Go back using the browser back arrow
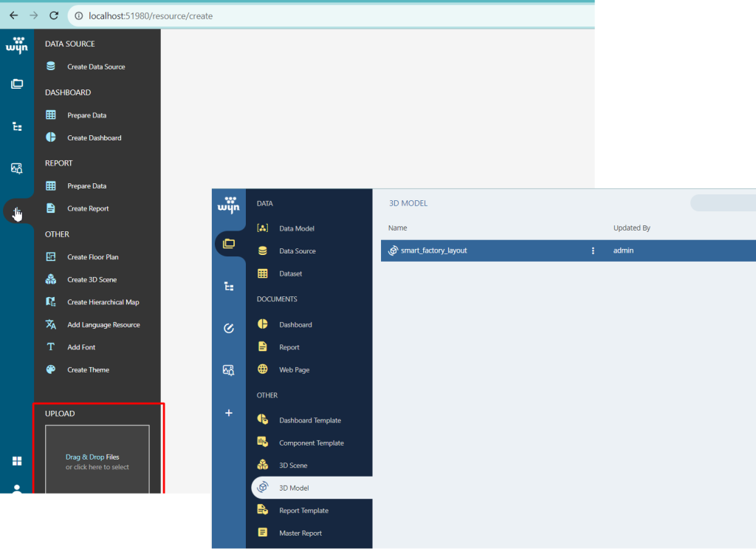Image resolution: width=756 pixels, height=549 pixels. (x=13, y=16)
